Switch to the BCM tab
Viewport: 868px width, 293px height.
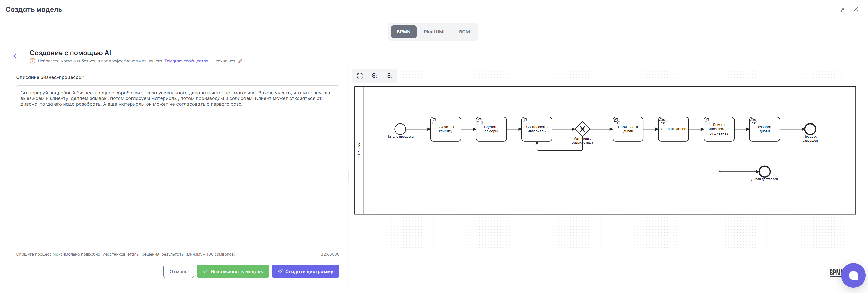click(x=464, y=32)
